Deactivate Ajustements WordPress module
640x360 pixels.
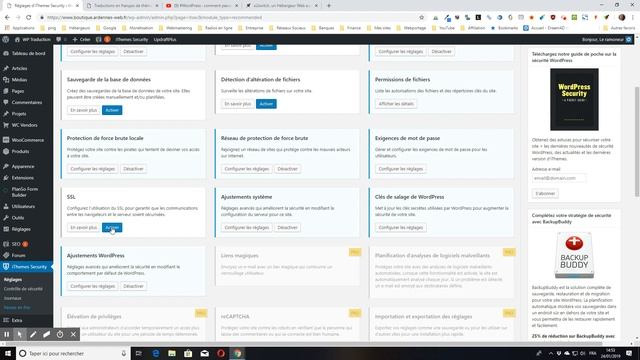click(x=133, y=286)
